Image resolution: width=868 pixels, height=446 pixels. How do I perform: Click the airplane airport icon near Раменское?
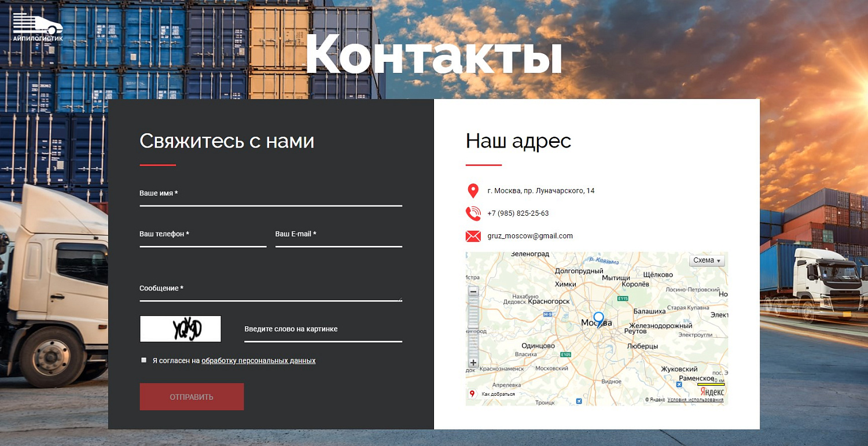point(679,384)
